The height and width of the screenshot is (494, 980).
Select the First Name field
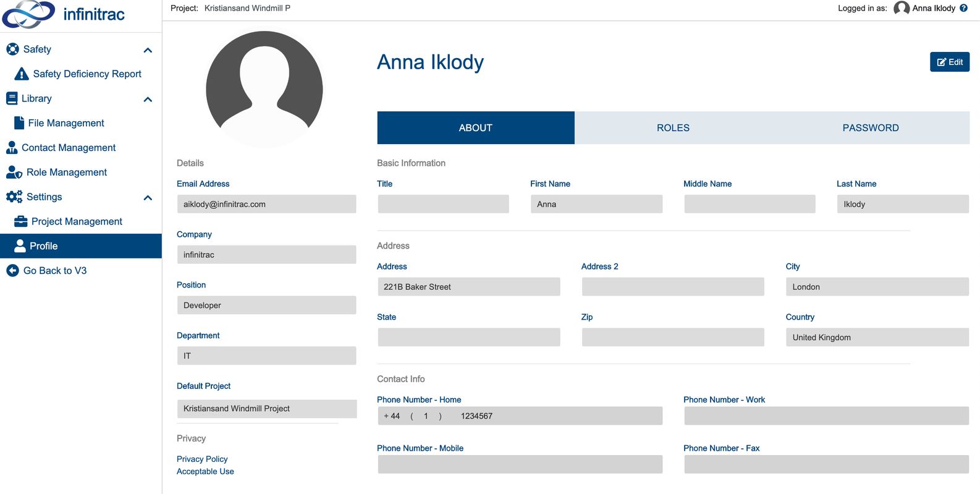(x=596, y=204)
